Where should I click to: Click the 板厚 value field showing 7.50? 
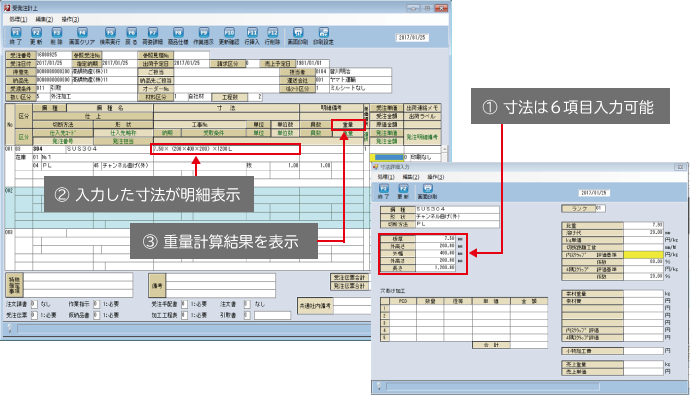(x=435, y=239)
